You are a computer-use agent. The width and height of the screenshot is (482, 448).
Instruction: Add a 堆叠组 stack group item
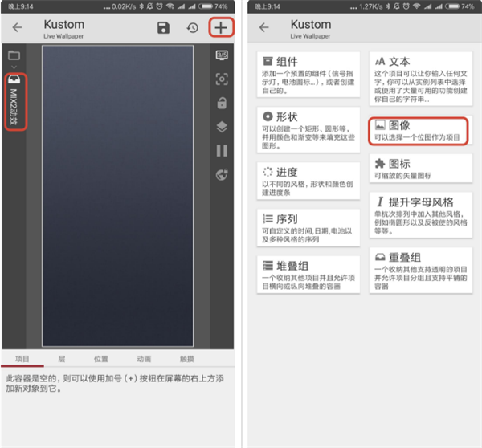[x=308, y=275]
